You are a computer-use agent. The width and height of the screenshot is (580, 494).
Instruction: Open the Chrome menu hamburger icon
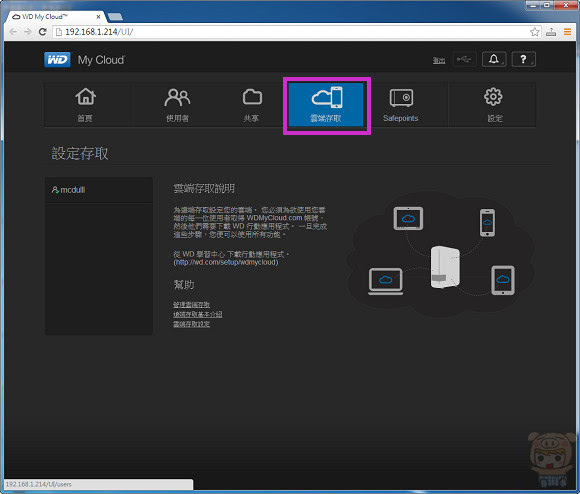coord(567,32)
